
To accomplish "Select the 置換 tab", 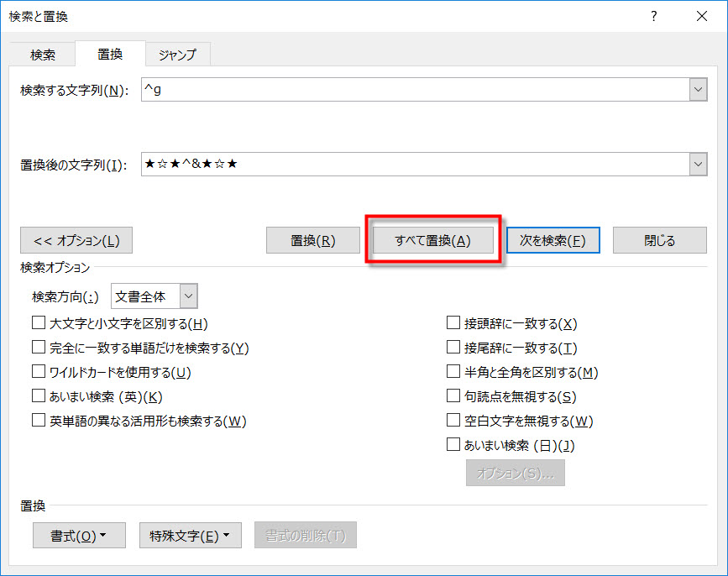I will (110, 54).
